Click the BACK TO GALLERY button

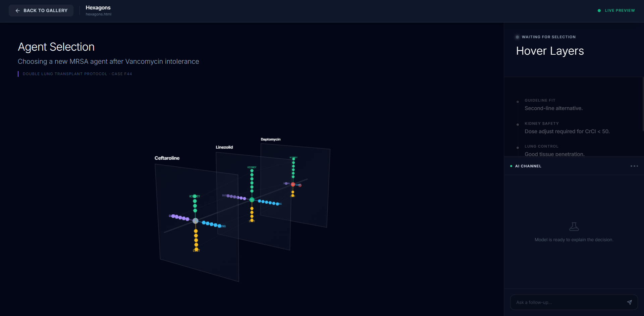[41, 10]
